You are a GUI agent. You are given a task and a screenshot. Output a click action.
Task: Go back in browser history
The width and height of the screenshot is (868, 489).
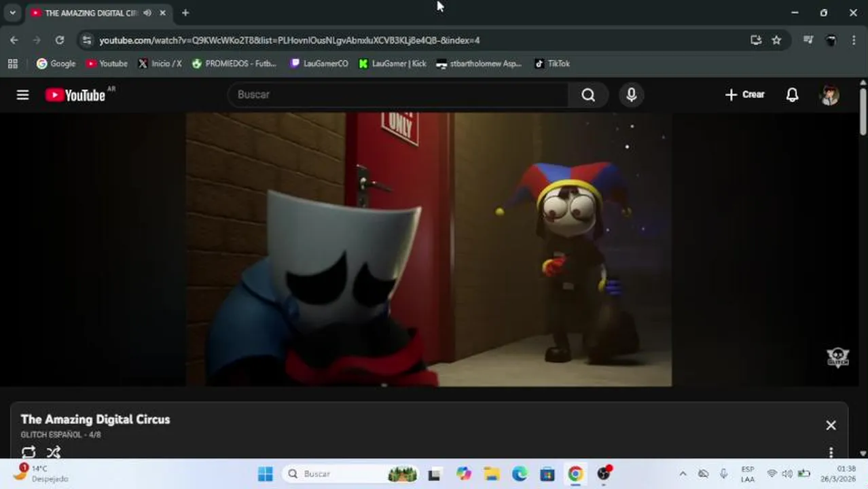(x=14, y=40)
